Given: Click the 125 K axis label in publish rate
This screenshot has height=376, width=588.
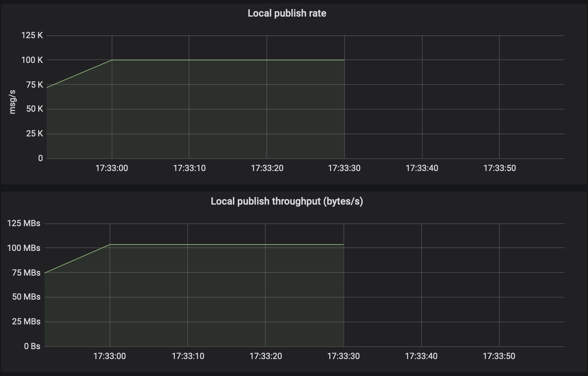Looking at the screenshot, I should [32, 35].
